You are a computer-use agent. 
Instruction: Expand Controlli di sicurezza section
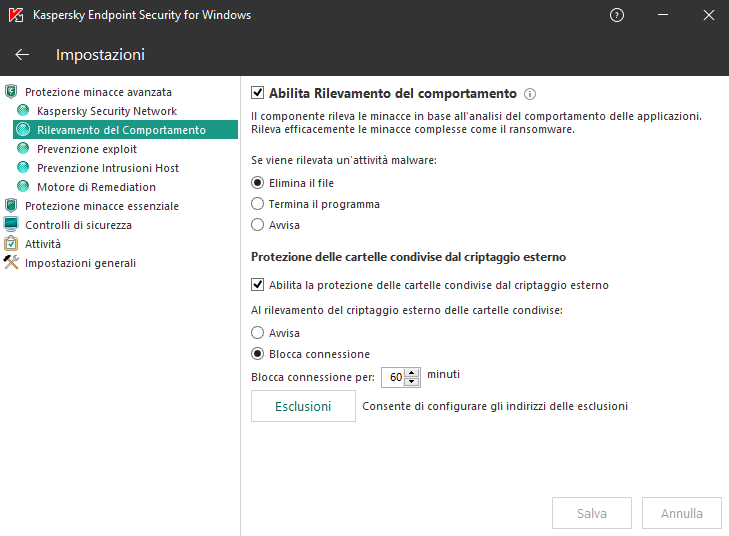78,225
